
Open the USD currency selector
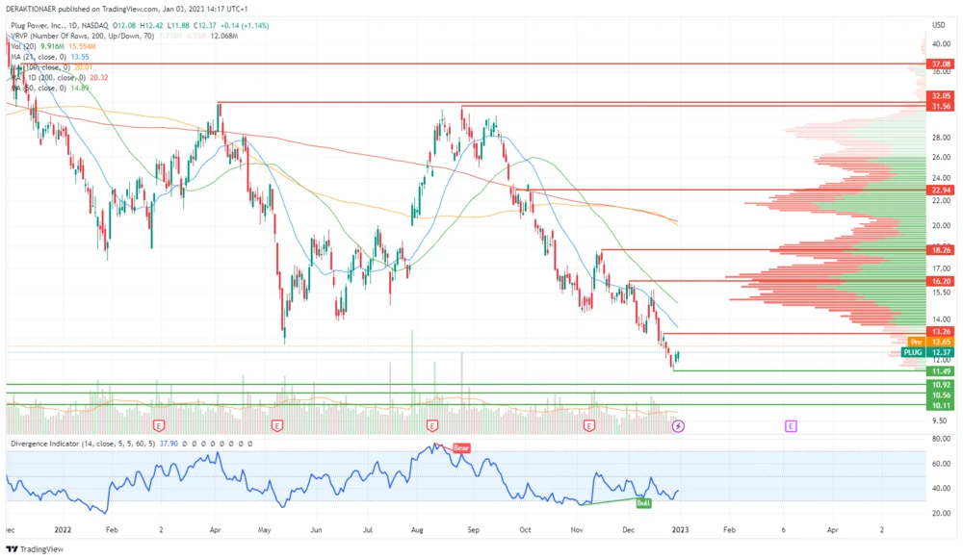point(937,24)
